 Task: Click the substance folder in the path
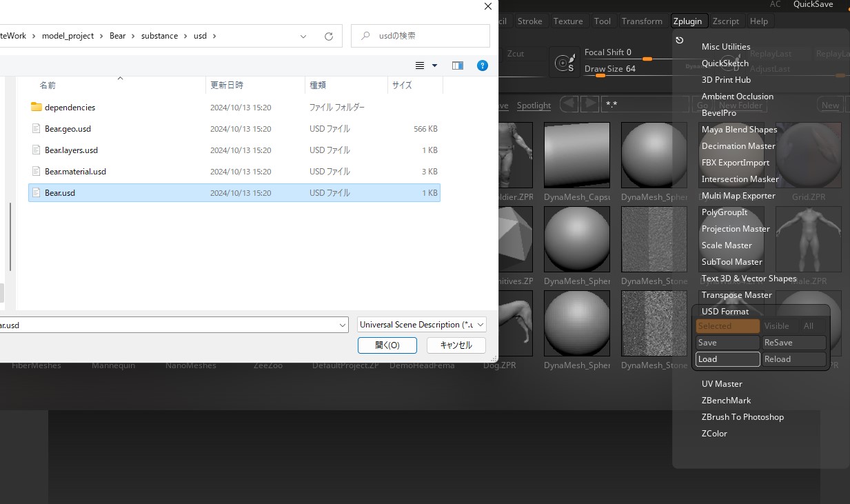tap(159, 36)
